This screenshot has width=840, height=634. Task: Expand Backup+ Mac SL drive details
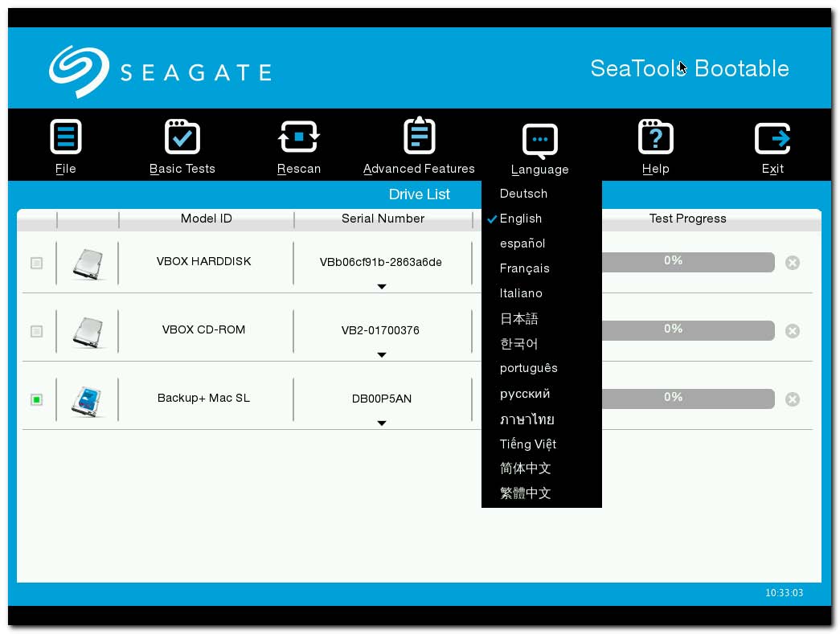pyautogui.click(x=382, y=423)
